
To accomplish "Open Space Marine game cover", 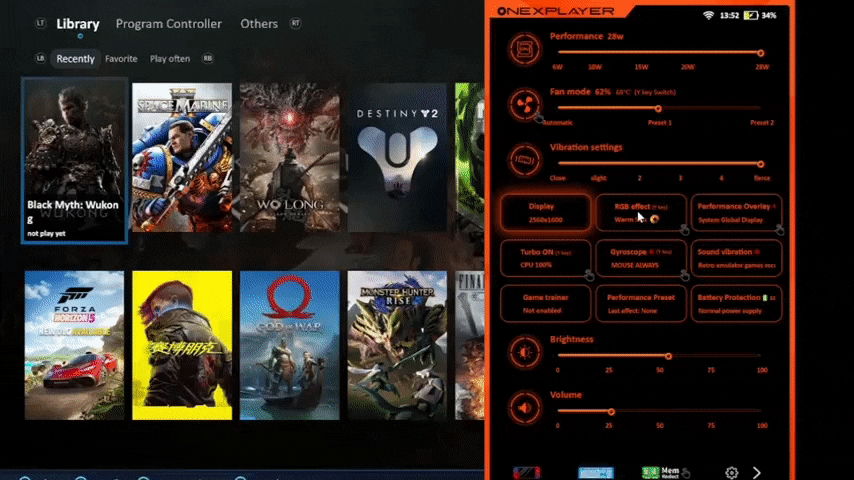I will (182, 157).
